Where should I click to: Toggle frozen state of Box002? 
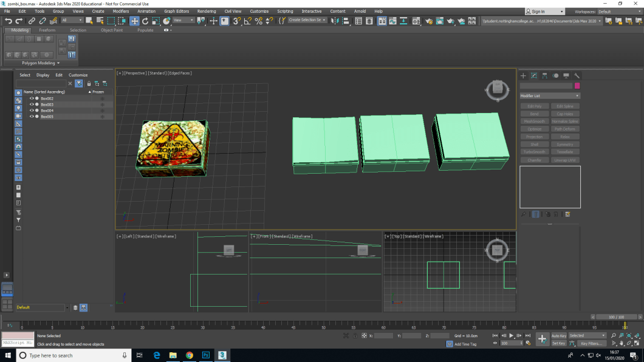point(102,98)
